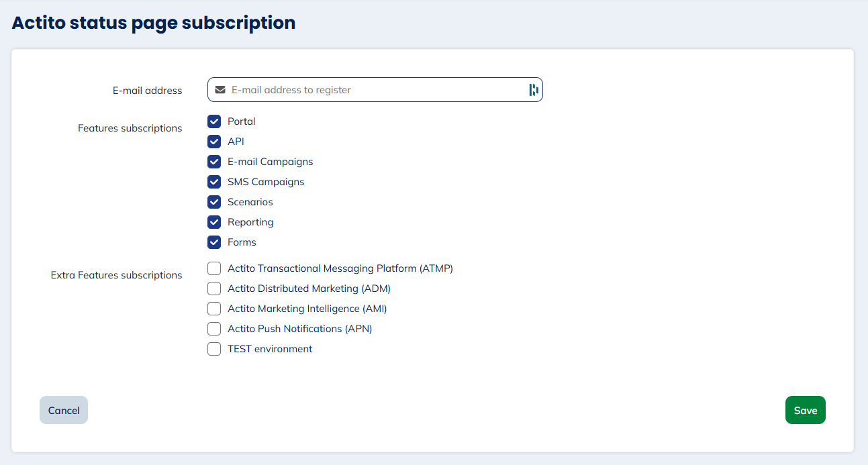Uncheck the Scenarios subscription
Image resolution: width=868 pixels, height=465 pixels.
[x=214, y=202]
